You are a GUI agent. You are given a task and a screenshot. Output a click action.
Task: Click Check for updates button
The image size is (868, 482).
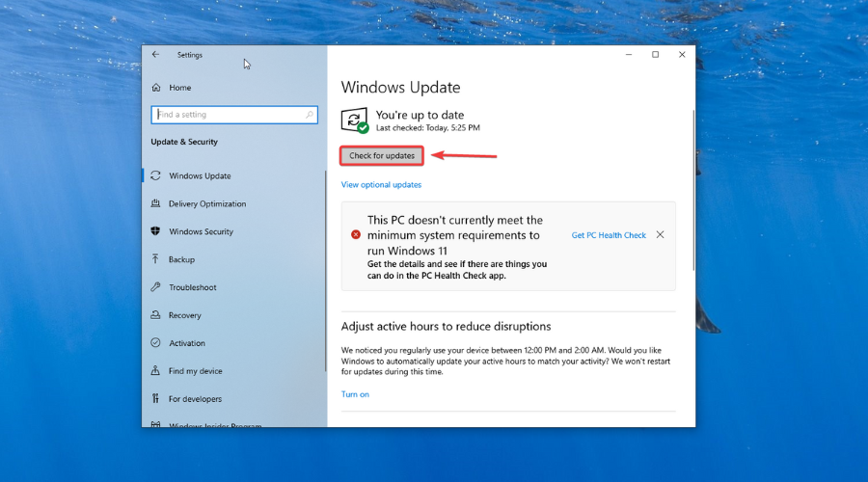coord(381,155)
